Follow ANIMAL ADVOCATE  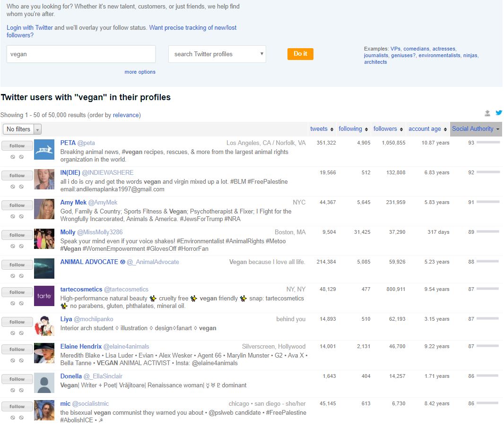17,265
